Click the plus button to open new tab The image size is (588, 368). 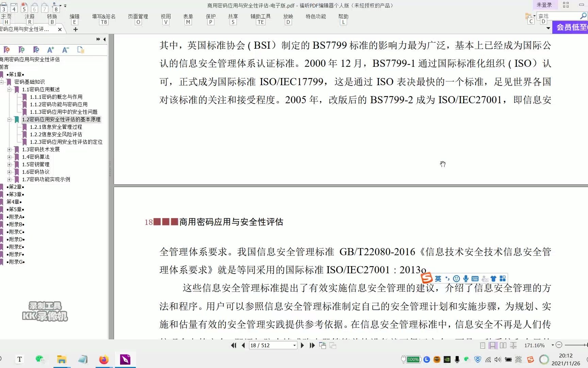tap(76, 29)
